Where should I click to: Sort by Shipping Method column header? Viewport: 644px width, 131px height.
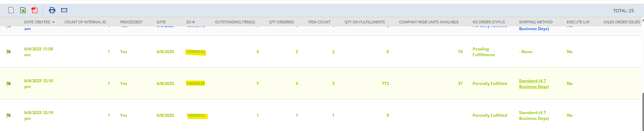(536, 22)
